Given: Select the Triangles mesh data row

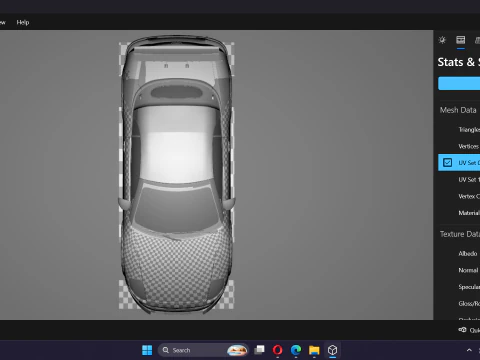Looking at the screenshot, I should point(459,130).
